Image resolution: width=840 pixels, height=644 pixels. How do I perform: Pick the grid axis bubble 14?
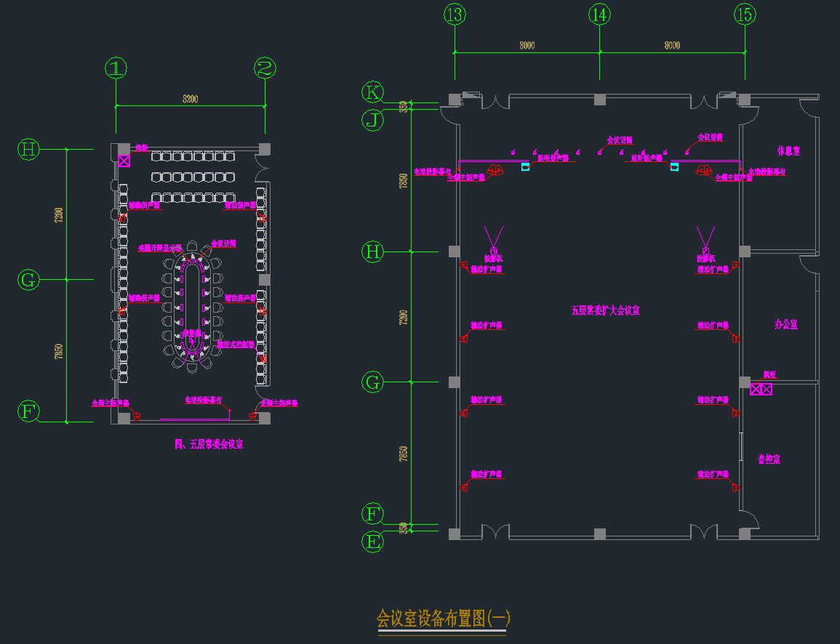click(x=599, y=14)
